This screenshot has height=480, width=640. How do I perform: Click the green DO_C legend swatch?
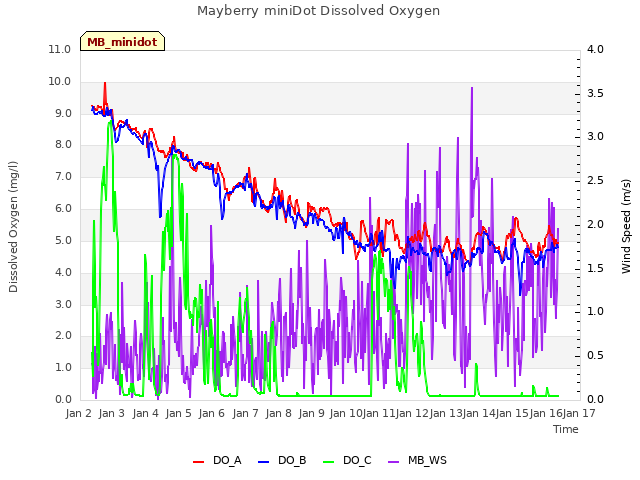pyautogui.click(x=329, y=462)
